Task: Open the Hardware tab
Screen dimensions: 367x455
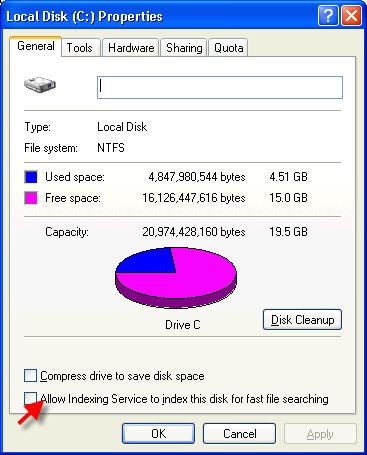Action: [131, 48]
